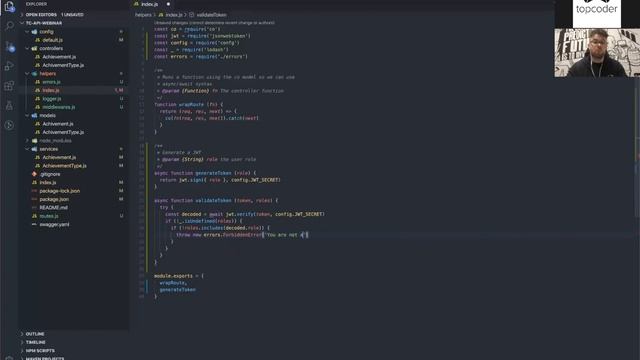
Task: Click the function wrapRoute declaration line
Action: pos(189,104)
